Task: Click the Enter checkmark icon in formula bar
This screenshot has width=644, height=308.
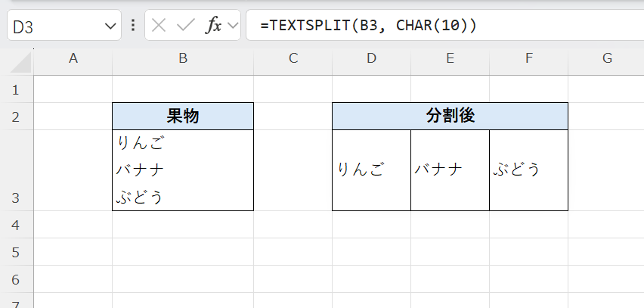Action: click(185, 25)
